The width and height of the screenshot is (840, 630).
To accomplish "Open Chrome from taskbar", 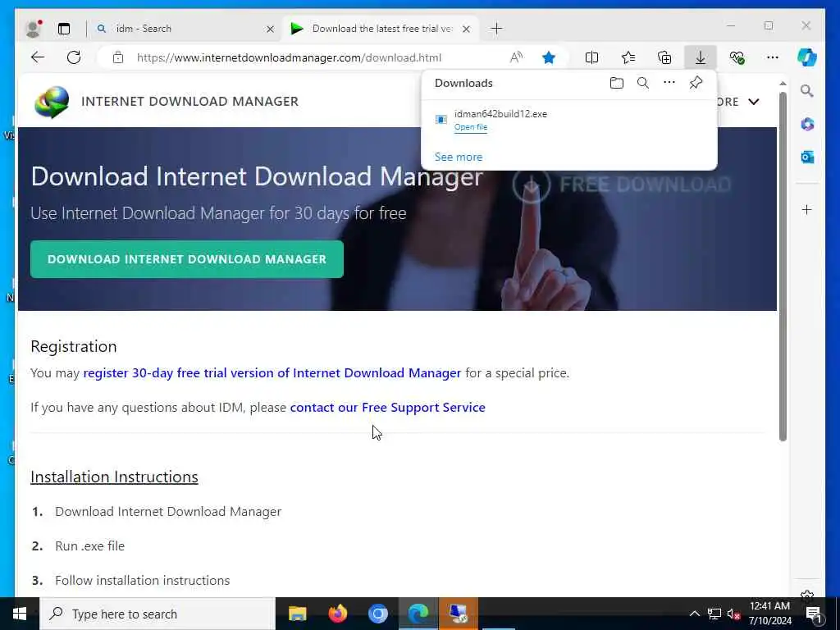I will click(377, 614).
